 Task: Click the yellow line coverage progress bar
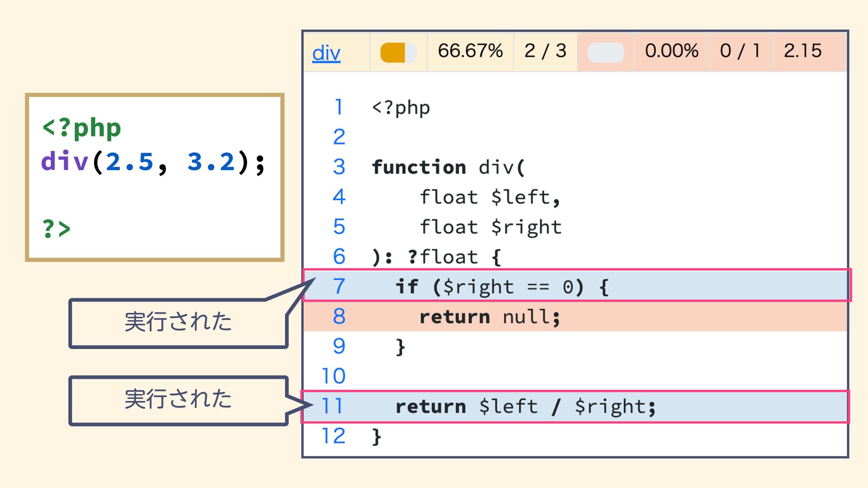(x=398, y=52)
